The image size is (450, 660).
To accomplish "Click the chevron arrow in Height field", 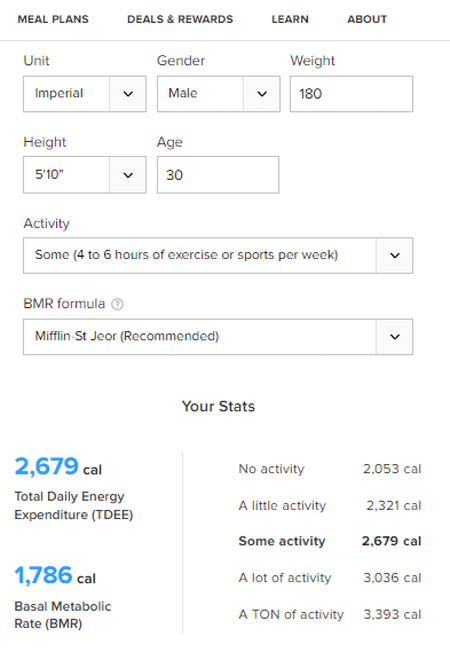I will (x=128, y=175).
